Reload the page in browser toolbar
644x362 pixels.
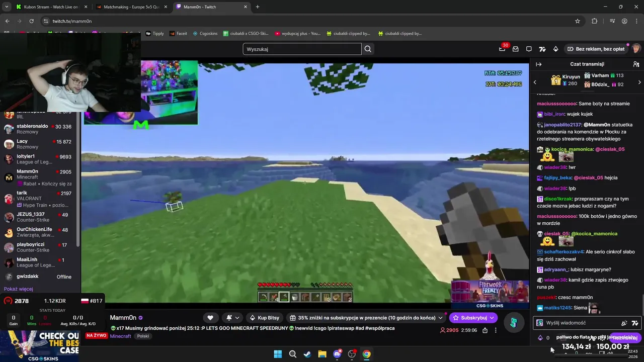click(31, 21)
